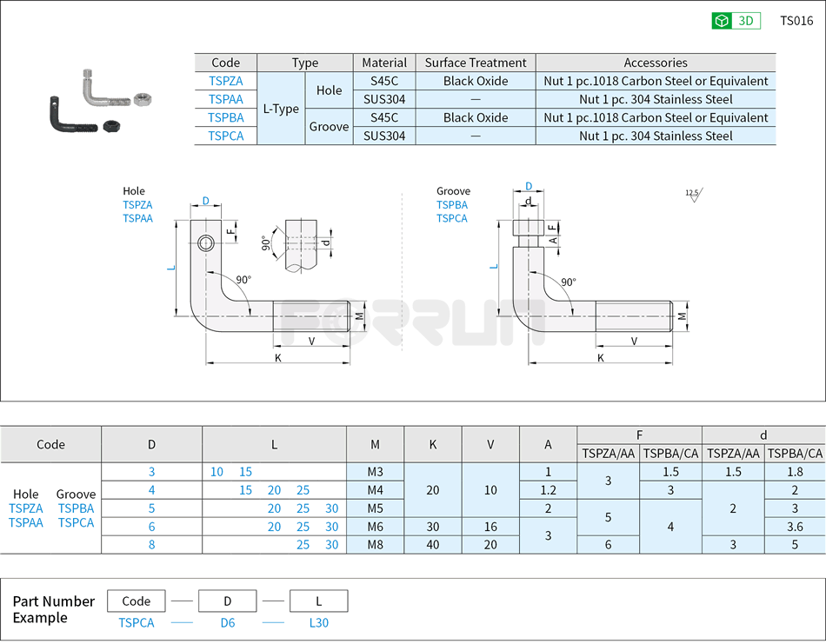Click the TS016 page code label
Image resolution: width=826 pixels, height=644 pixels.
(795, 20)
